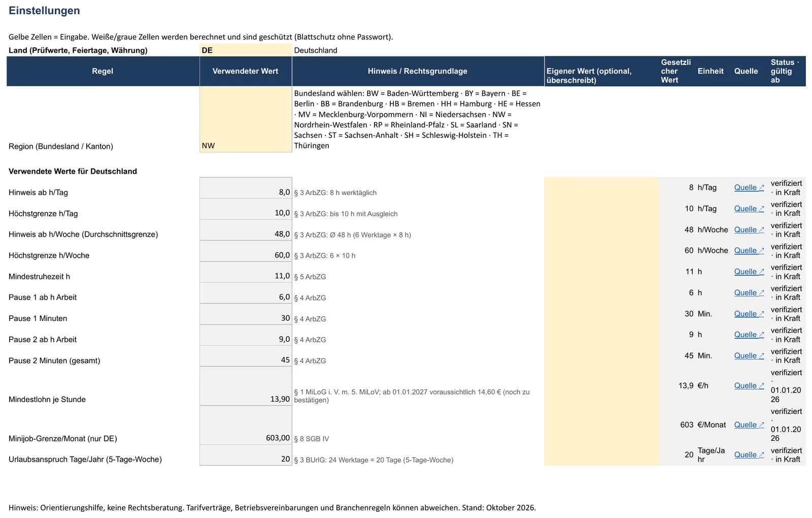
Task: Select the Verwendeter Wert cell showing 48,0
Action: pos(246,230)
